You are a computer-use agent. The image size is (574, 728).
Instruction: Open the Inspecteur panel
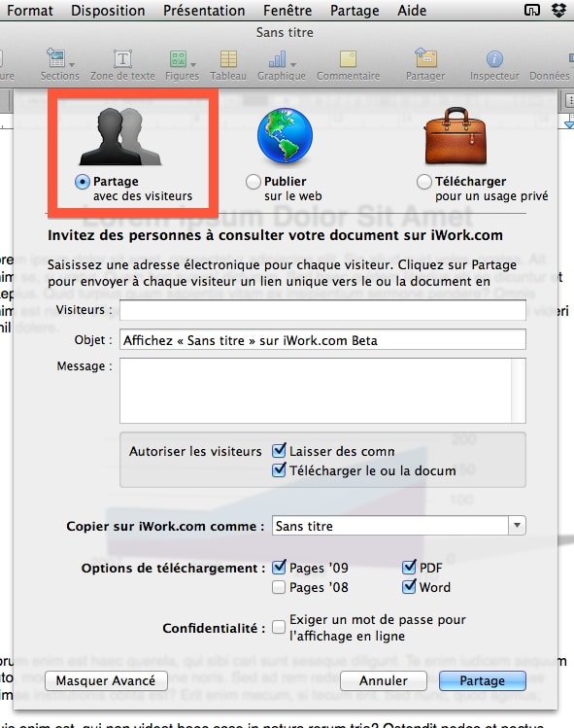point(494,59)
